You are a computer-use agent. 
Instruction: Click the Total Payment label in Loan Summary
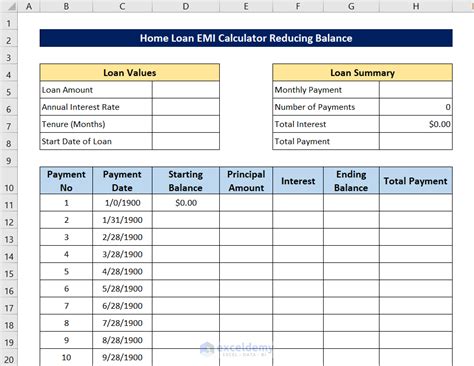point(326,141)
